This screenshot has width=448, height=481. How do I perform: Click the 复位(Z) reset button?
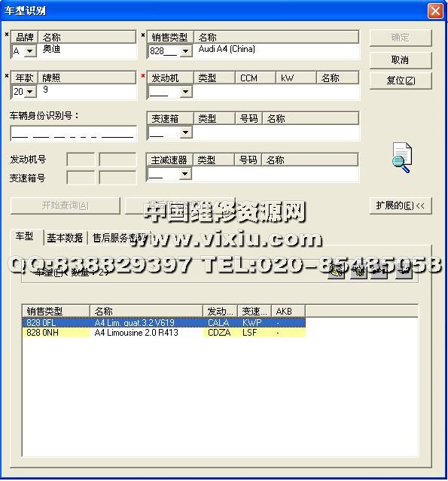point(401,81)
